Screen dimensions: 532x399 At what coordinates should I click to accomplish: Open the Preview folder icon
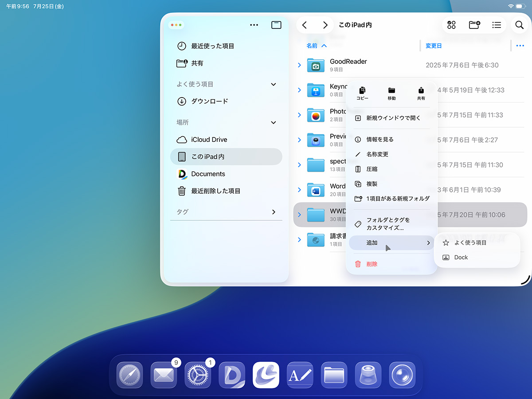316,140
